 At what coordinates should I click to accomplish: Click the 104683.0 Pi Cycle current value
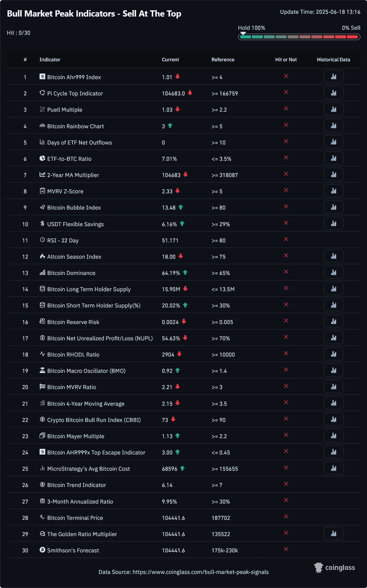point(173,94)
